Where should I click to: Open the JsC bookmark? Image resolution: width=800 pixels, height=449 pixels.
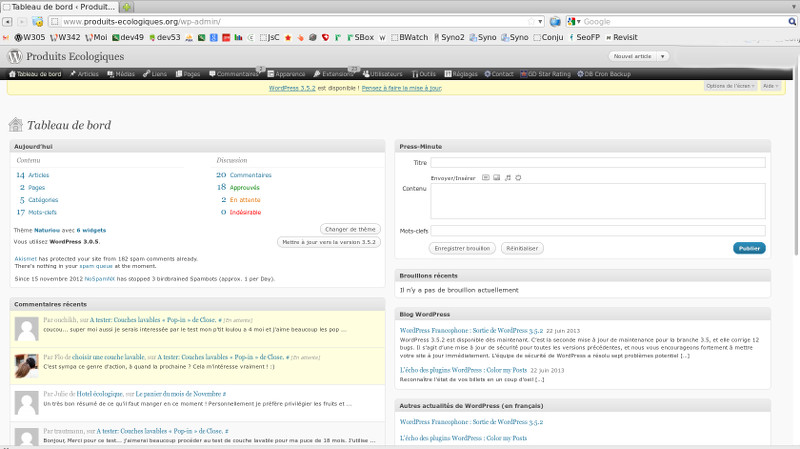click(x=269, y=37)
